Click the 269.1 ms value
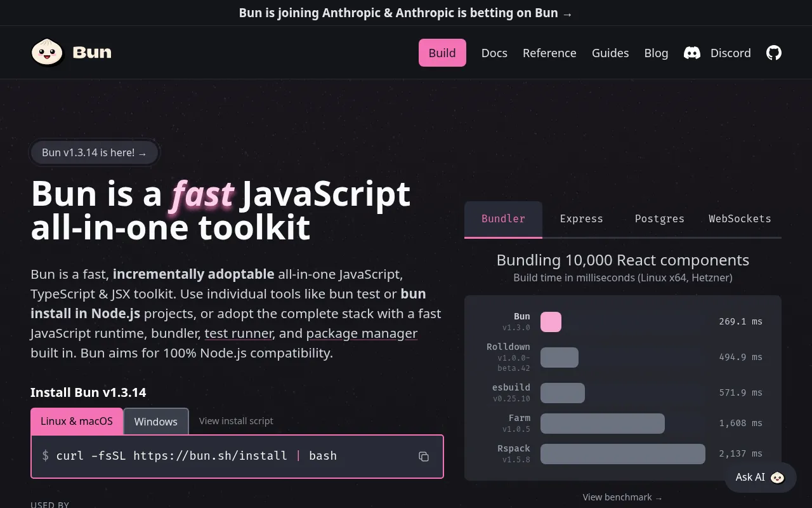Image resolution: width=812 pixels, height=508 pixels. pos(741,322)
